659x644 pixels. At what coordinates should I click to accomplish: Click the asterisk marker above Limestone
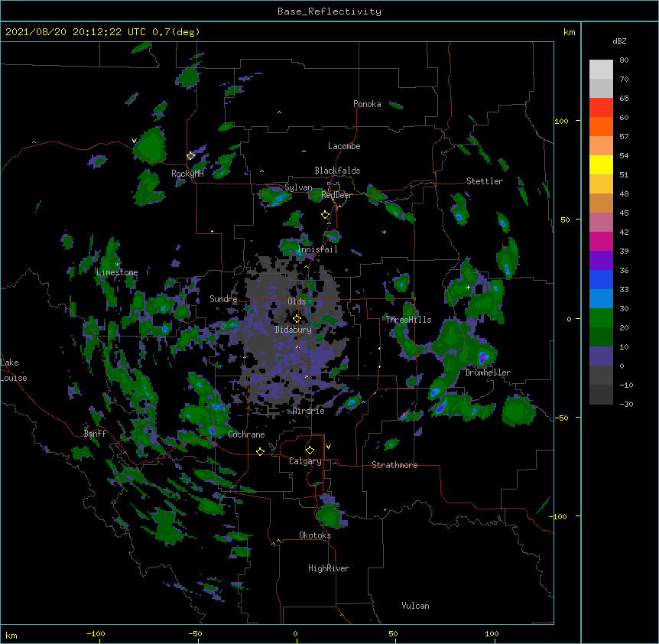[117, 265]
